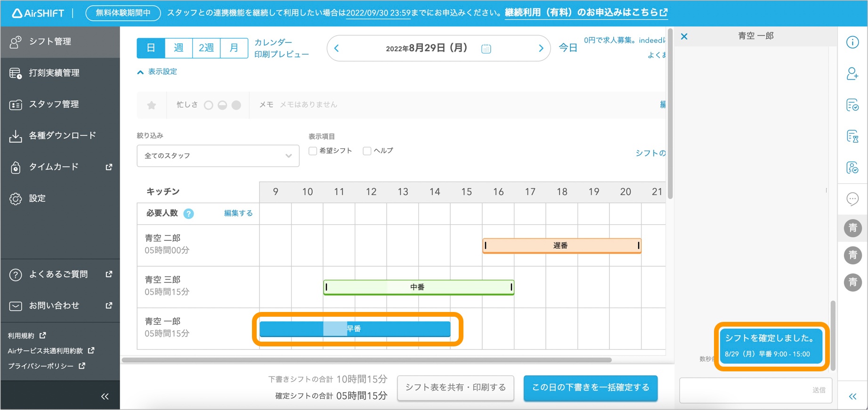Click the horizontal scrollbar under schedule
The height and width of the screenshot is (410, 868).
pyautogui.click(x=366, y=360)
